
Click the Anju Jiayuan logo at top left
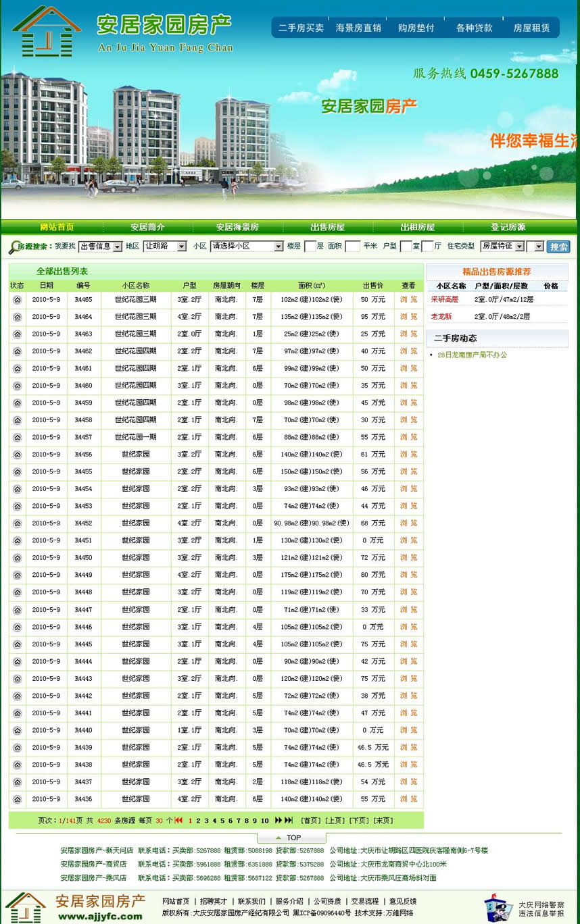(46, 31)
